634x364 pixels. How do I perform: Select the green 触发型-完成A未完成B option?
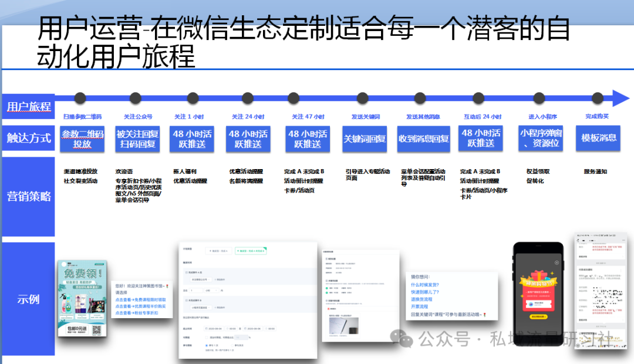pos(251,251)
